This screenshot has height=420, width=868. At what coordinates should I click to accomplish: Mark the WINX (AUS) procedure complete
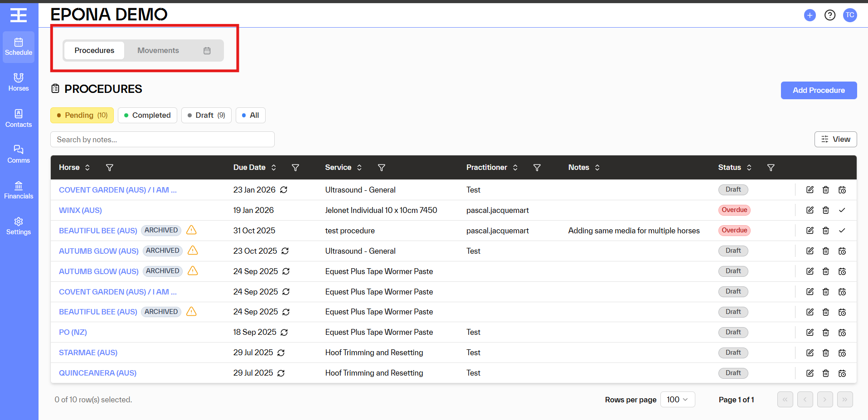point(842,210)
